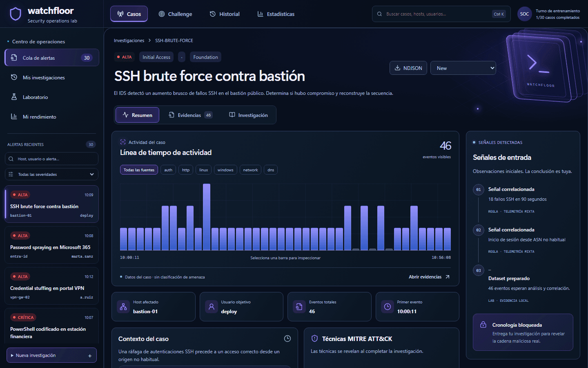Toggle the http source filter

tap(186, 170)
